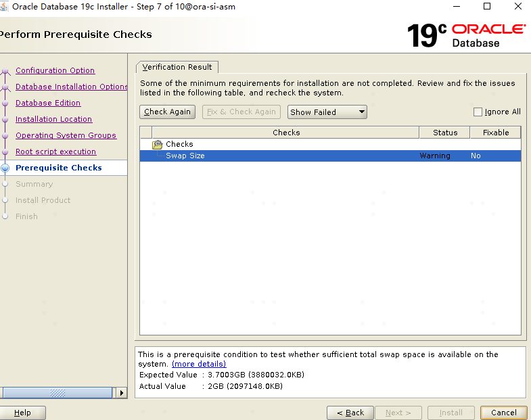Click the Next button
The width and height of the screenshot is (531, 420).
(398, 413)
